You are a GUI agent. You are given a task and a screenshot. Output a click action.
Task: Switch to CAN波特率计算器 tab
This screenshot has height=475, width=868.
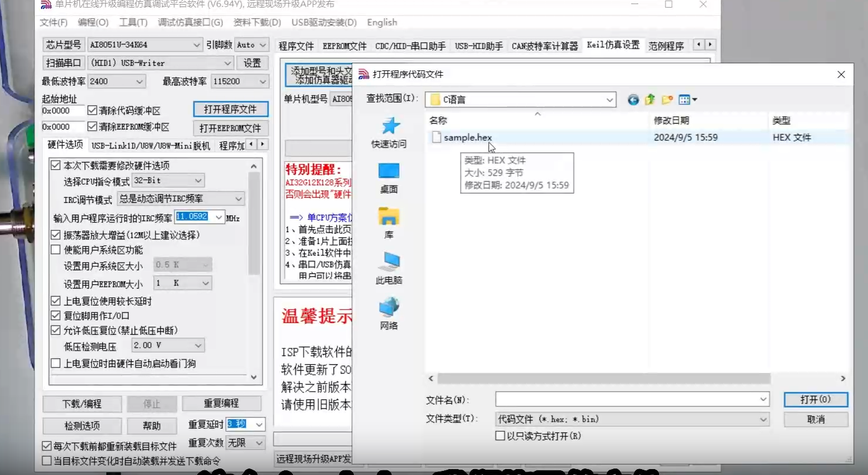(545, 46)
